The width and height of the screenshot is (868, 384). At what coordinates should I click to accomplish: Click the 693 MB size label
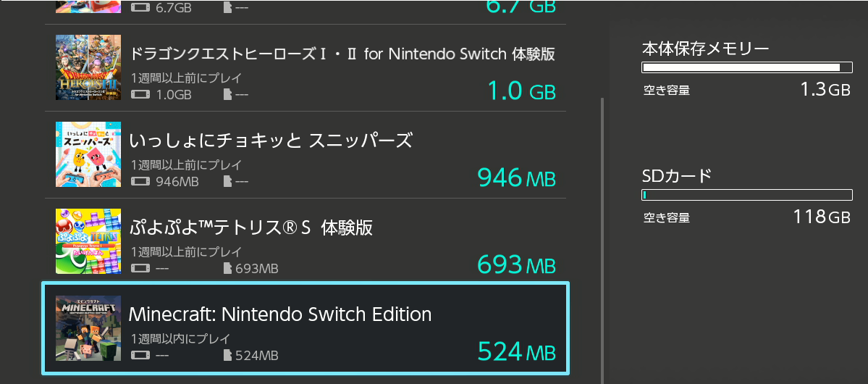tap(516, 264)
